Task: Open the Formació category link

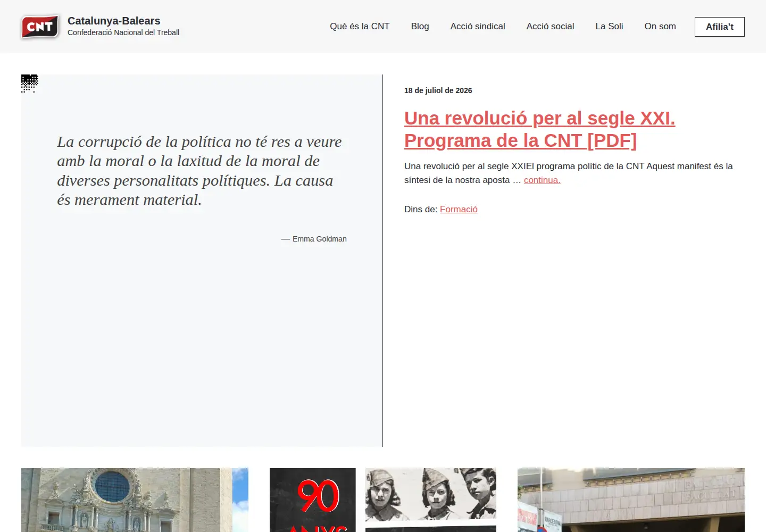Action: 459,209
